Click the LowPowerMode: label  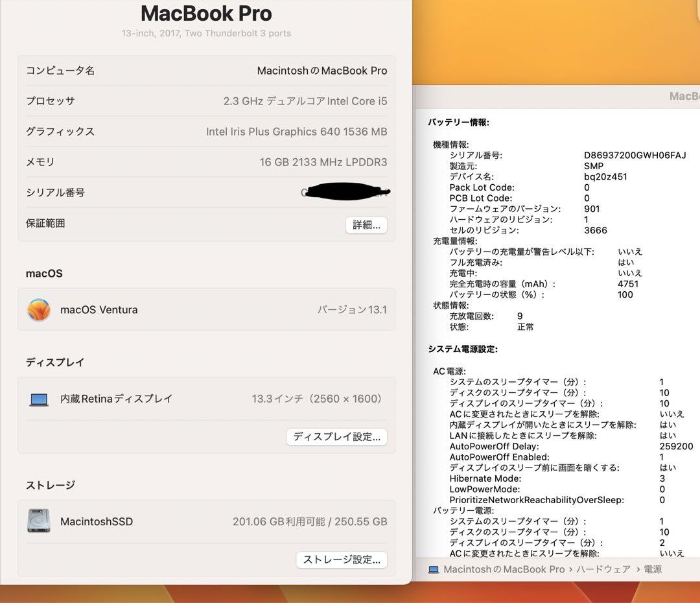tap(485, 489)
